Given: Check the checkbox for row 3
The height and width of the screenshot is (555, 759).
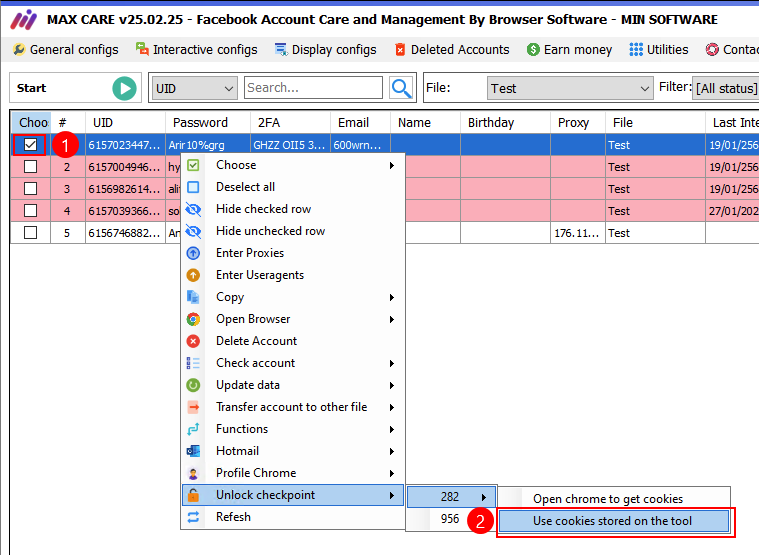Looking at the screenshot, I should click(30, 189).
